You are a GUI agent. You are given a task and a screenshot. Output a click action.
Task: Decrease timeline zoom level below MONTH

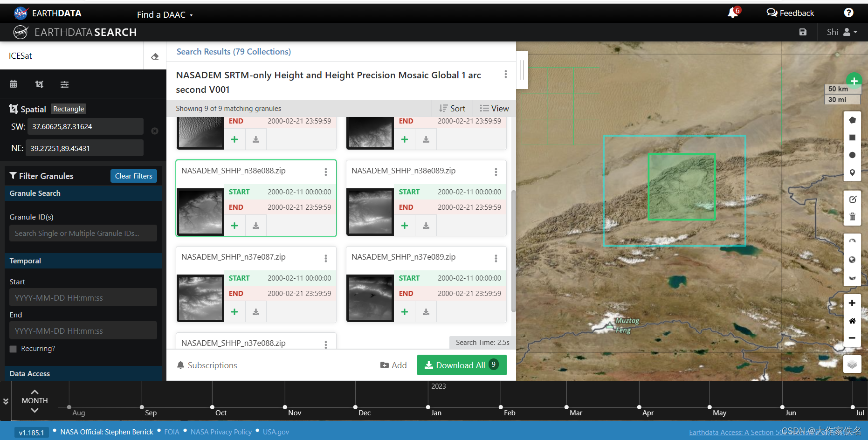click(34, 410)
